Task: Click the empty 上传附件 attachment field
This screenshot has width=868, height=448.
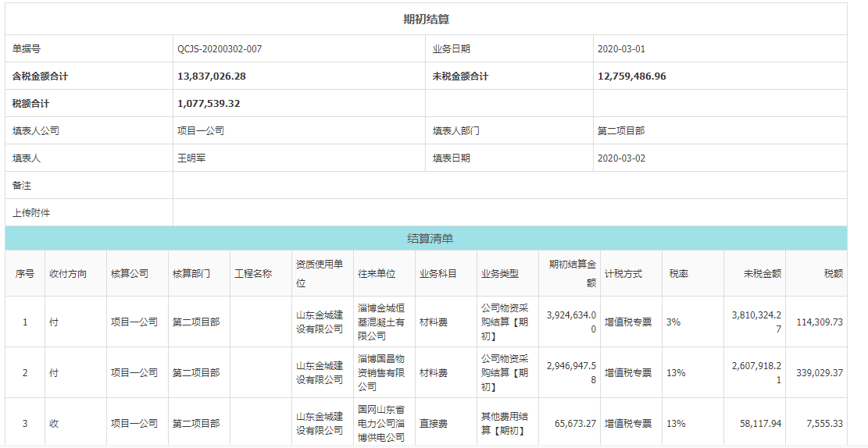Action: point(510,212)
